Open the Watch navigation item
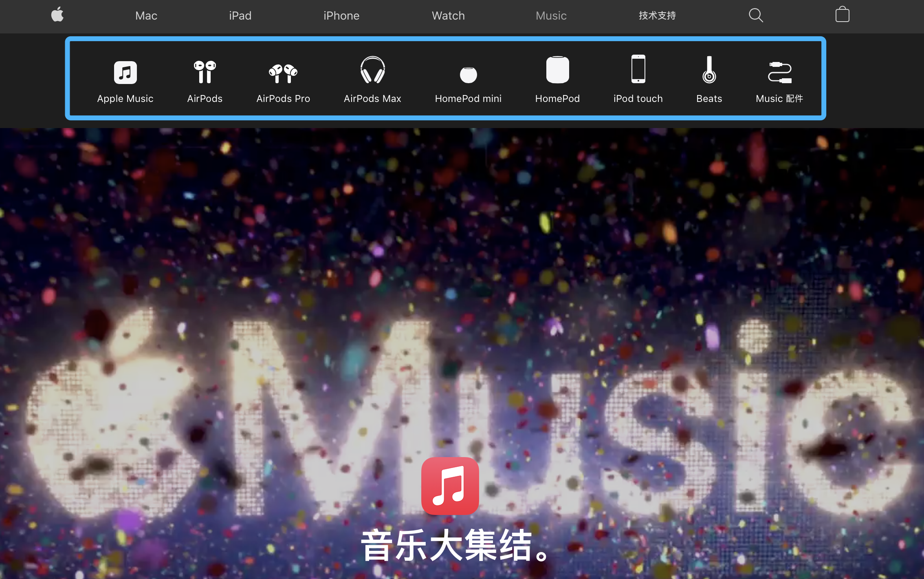The image size is (924, 579). (448, 15)
